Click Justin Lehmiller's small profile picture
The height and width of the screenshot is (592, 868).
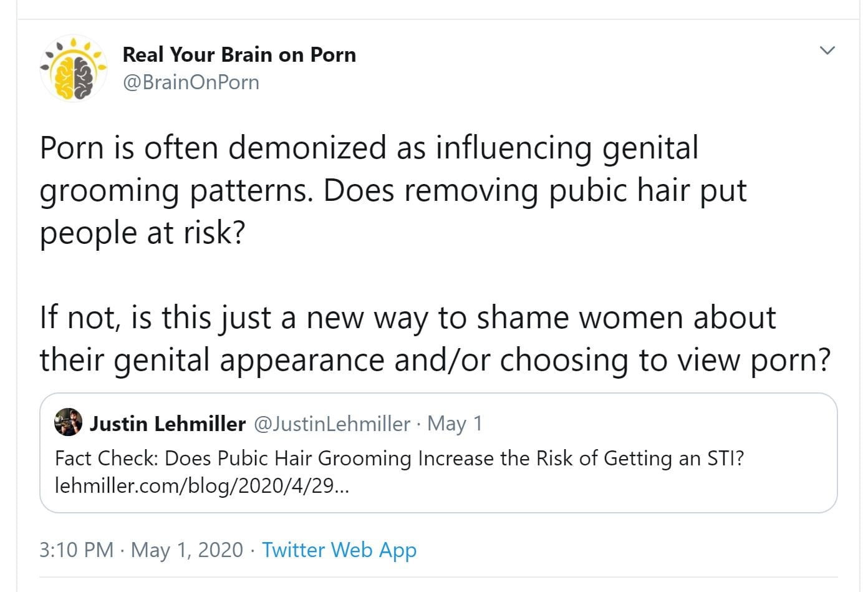tap(69, 422)
